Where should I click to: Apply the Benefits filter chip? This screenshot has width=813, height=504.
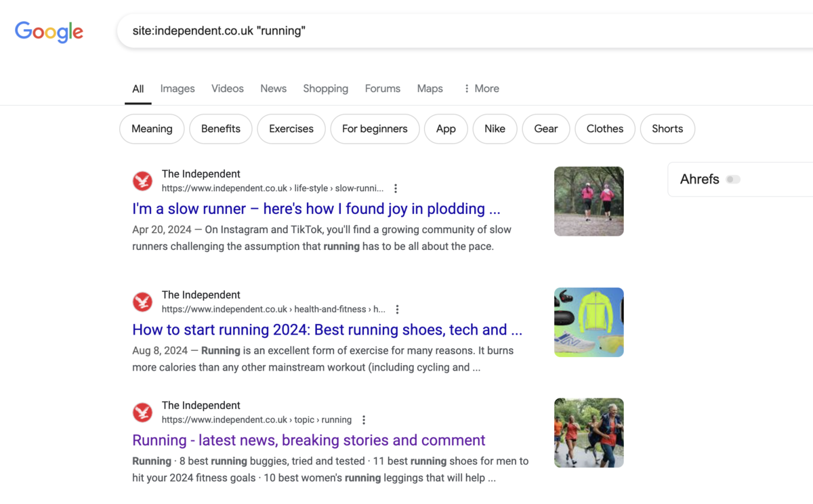tap(221, 129)
